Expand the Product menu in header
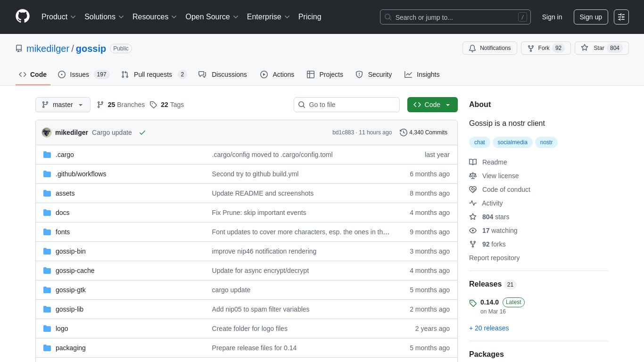Image resolution: width=644 pixels, height=362 pixels. click(58, 17)
